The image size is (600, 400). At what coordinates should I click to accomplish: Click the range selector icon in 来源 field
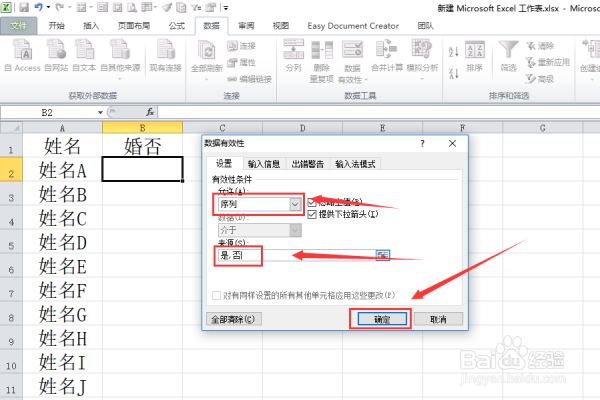pyautogui.click(x=383, y=255)
